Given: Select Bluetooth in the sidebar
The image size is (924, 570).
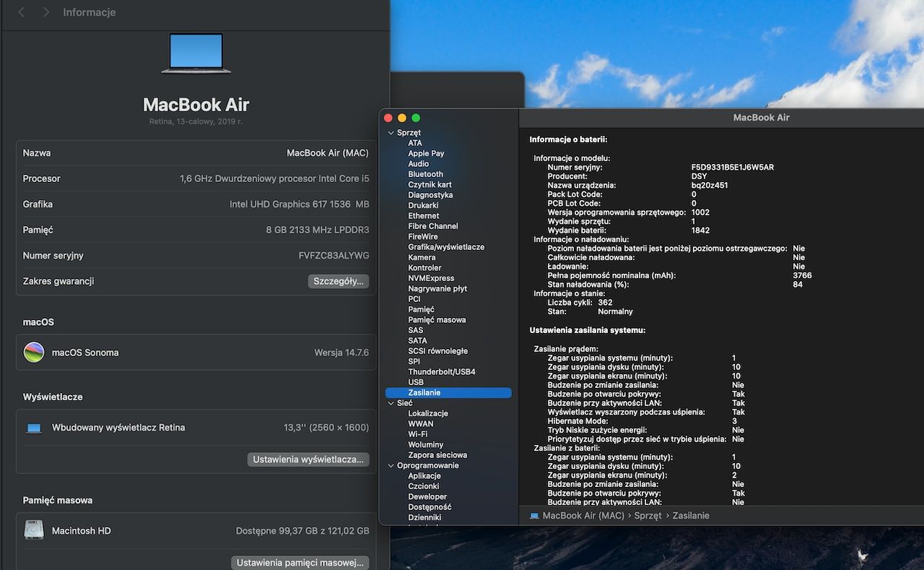Looking at the screenshot, I should (x=426, y=174).
